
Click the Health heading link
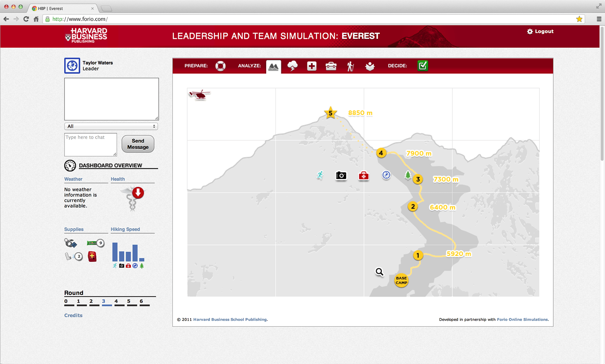118,179
